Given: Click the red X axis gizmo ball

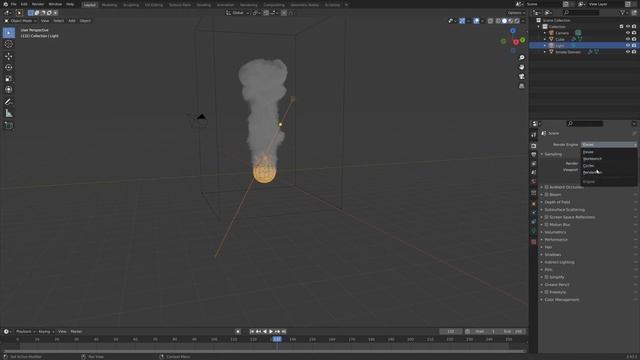Looking at the screenshot, I should pyautogui.click(x=516, y=42).
